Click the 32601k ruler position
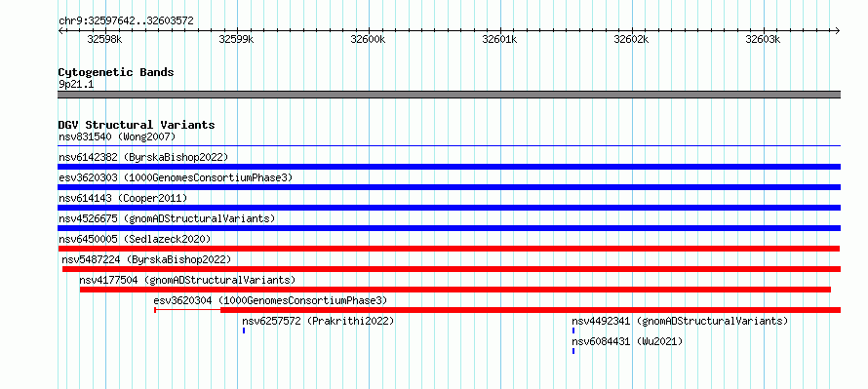868x389 pixels. pyautogui.click(x=500, y=39)
